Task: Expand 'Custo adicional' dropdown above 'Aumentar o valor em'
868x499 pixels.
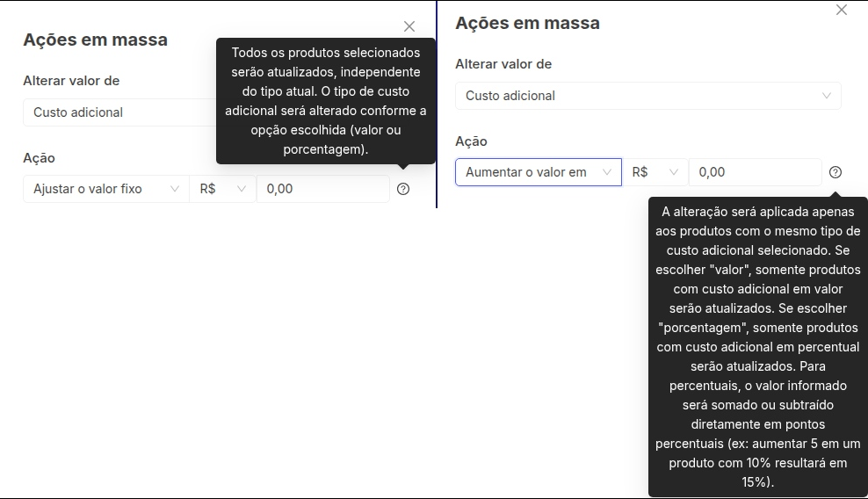Action: [647, 96]
